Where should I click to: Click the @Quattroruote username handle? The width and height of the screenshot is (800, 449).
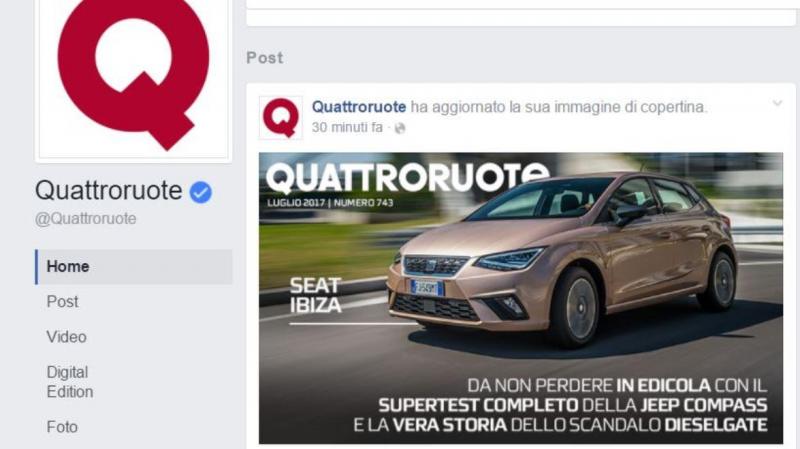click(x=86, y=218)
